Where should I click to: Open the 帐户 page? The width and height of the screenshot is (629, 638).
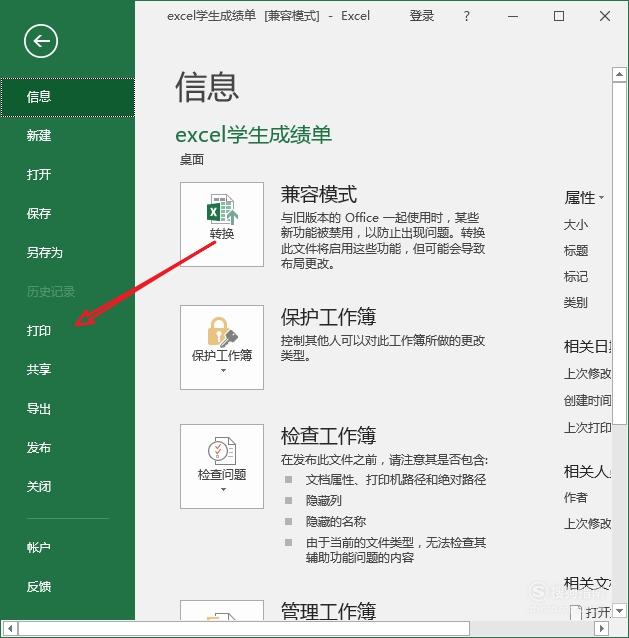68,547
